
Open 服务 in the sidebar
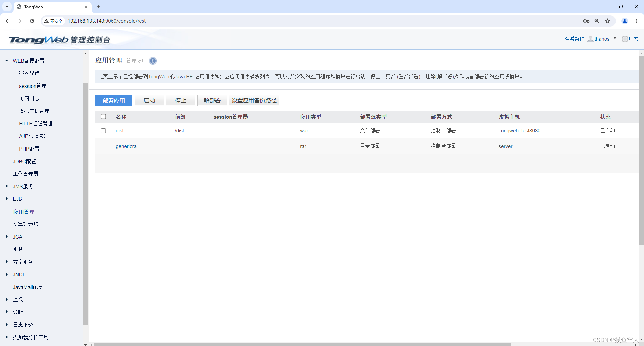click(x=18, y=249)
